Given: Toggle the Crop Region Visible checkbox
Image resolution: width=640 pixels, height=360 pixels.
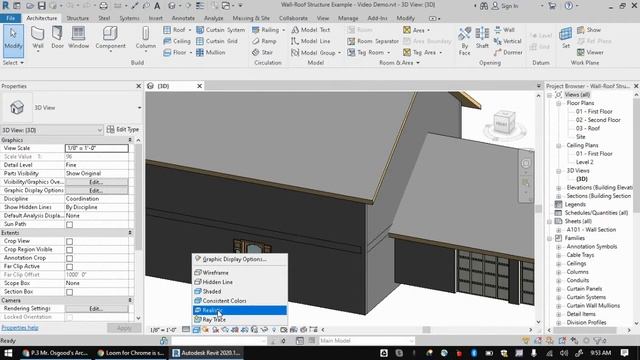Looking at the screenshot, I should [x=69, y=250].
